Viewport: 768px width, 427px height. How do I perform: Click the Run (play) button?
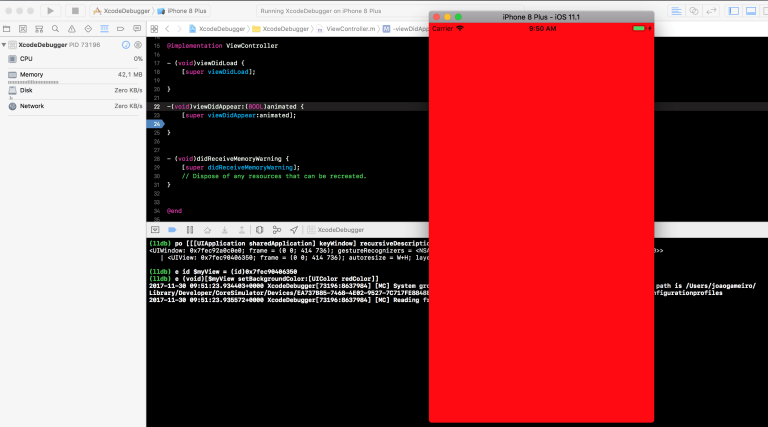pyautogui.click(x=50, y=11)
